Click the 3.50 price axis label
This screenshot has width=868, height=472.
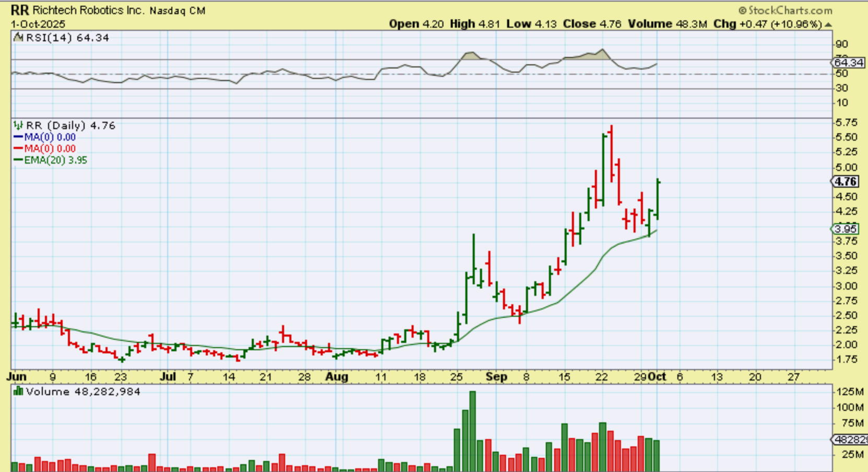846,256
